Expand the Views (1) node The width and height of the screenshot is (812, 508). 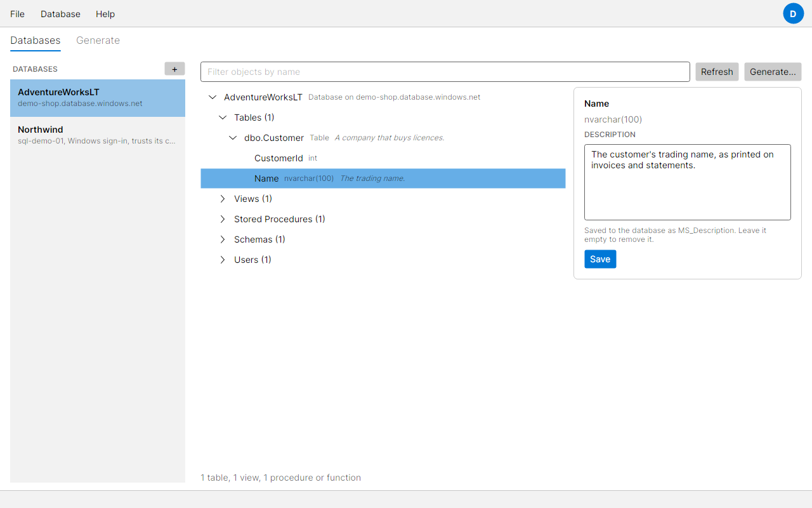(x=223, y=199)
